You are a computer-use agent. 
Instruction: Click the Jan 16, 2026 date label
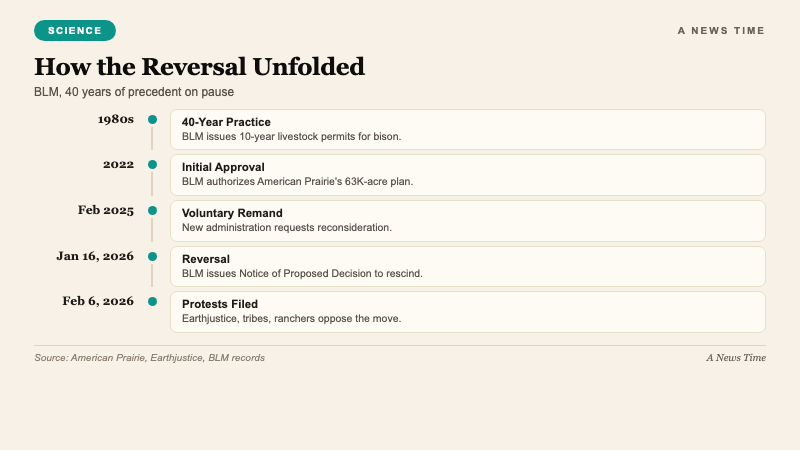pos(95,255)
